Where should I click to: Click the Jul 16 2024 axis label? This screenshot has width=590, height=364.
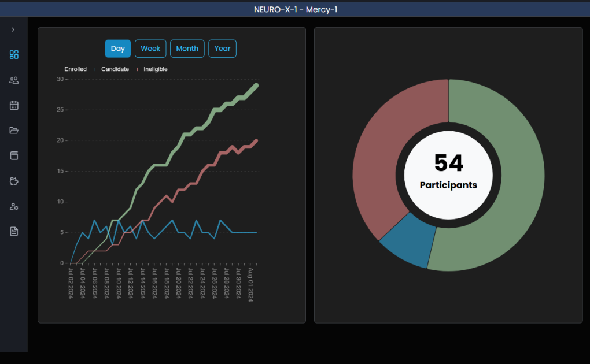tap(154, 284)
